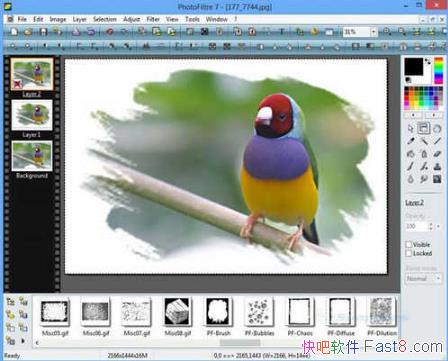
Task: Choose the PF-Diffuse mask thumbnail
Action: 341,312
